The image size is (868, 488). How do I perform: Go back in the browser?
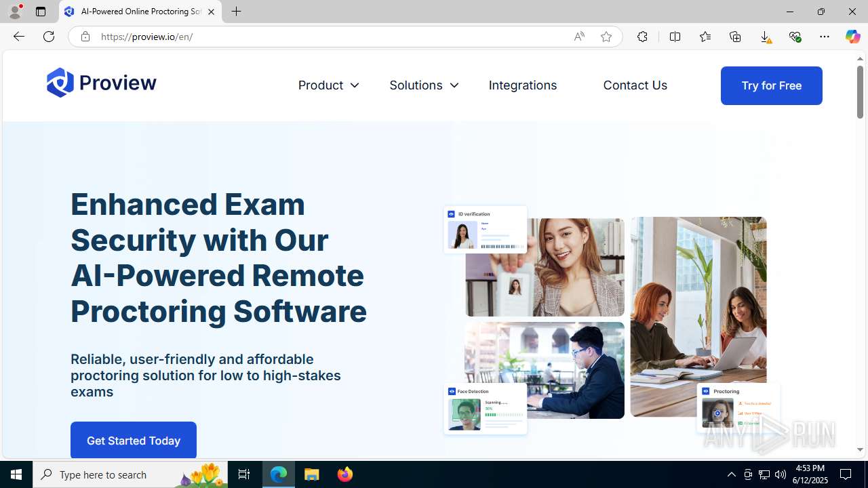point(19,37)
